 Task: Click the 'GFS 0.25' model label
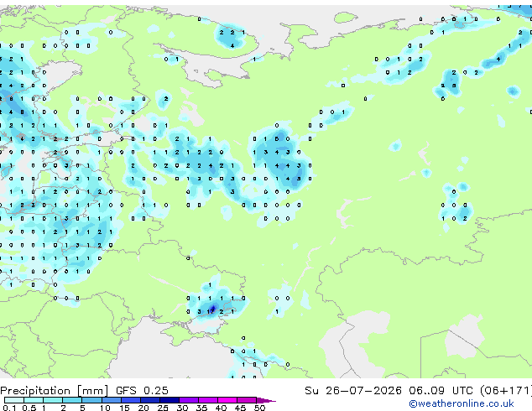tap(142, 391)
